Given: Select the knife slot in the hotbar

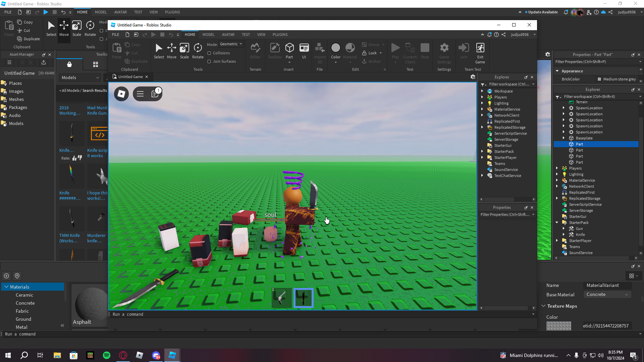Looking at the screenshot, I should 304,298.
